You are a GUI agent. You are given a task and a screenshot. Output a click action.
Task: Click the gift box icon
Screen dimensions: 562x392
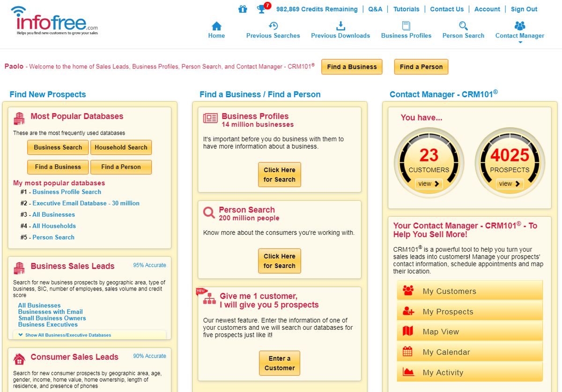[243, 9]
